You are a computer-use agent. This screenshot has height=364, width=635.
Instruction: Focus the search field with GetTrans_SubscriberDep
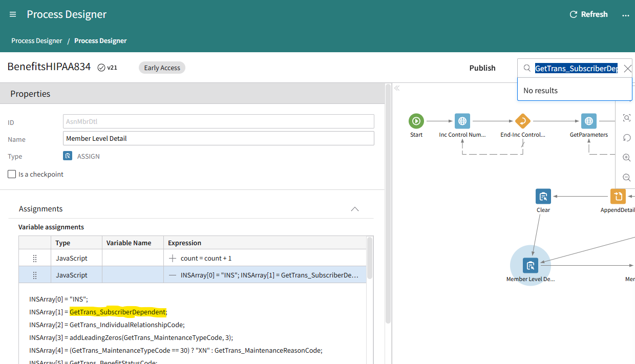(x=576, y=68)
